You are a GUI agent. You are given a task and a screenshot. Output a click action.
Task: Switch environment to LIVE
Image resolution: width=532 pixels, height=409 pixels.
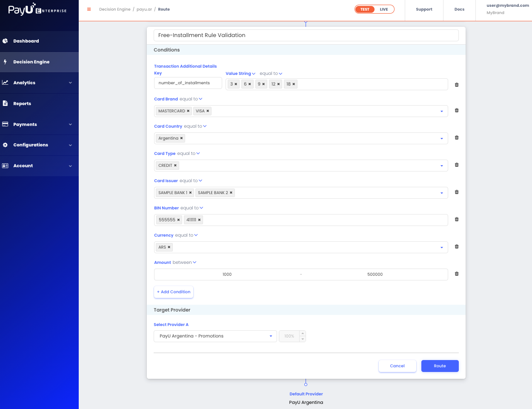pos(384,9)
